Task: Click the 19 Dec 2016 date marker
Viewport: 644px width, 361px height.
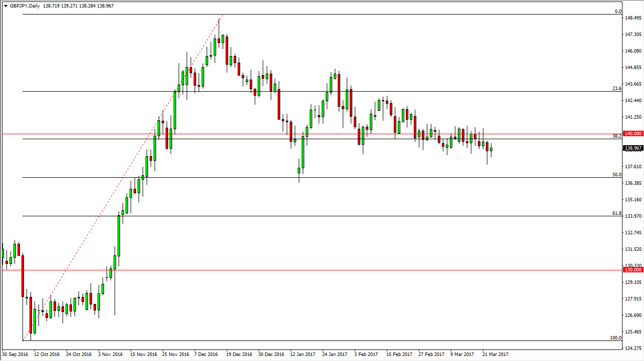Action: (239, 354)
